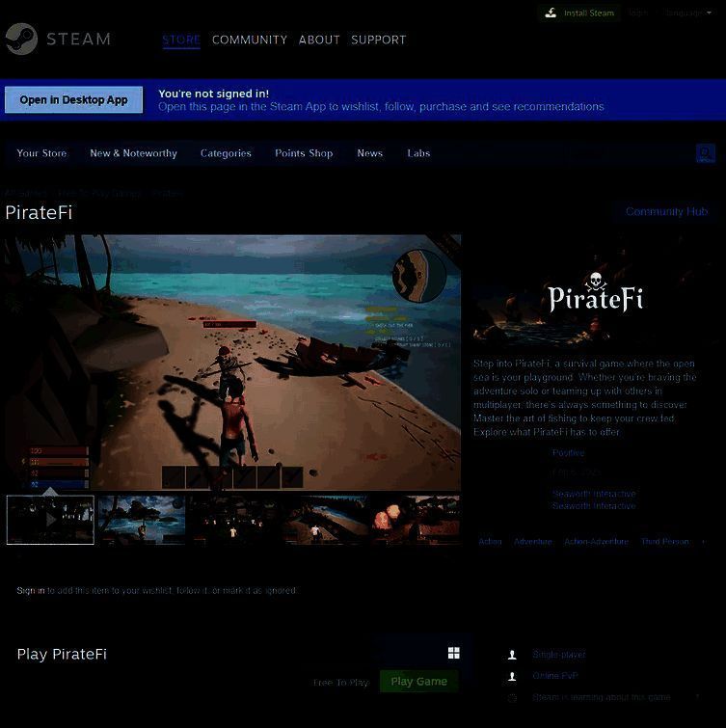726x728 pixels.
Task: Select the night ocean screenshot thumbnail
Action: (x=141, y=520)
